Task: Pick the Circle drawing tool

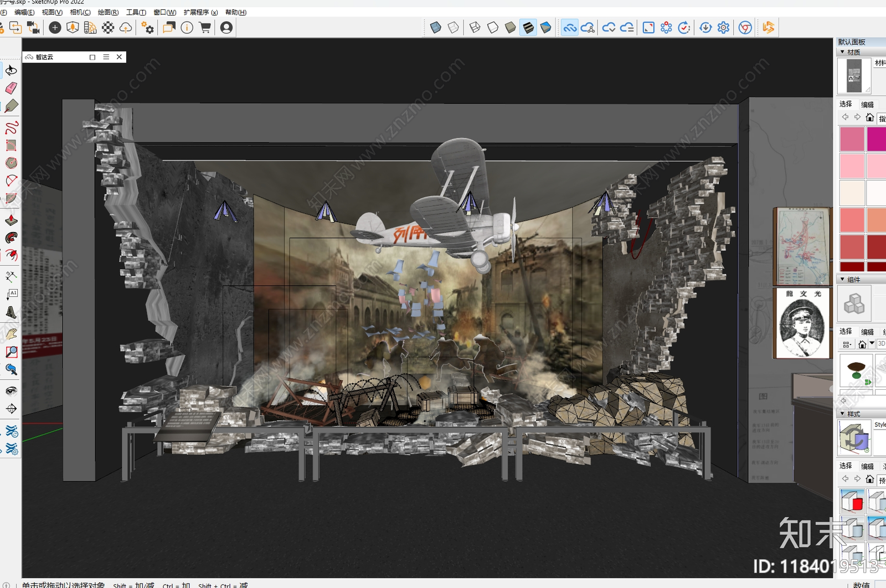Action: click(11, 163)
